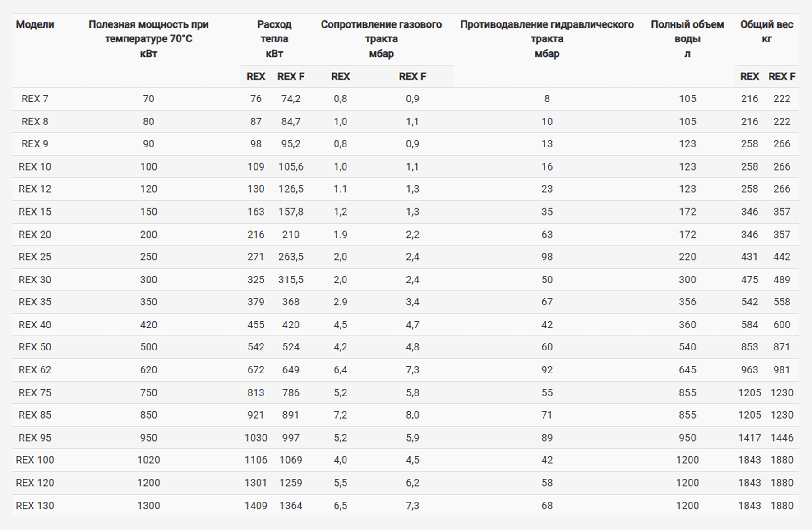Click the Полный объем воды header

pyautogui.click(x=687, y=39)
